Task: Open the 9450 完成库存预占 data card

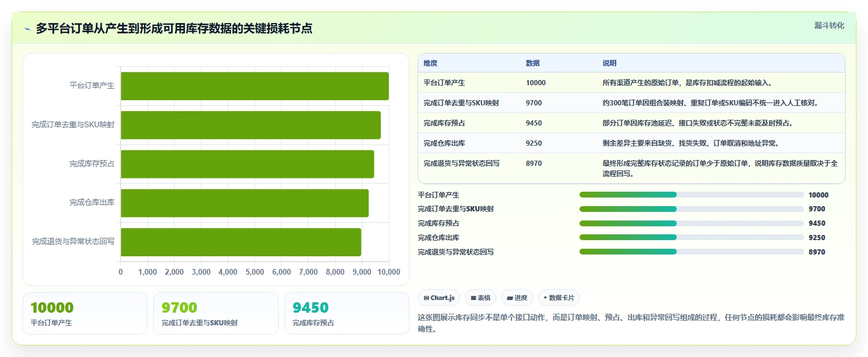Action: pos(347,313)
